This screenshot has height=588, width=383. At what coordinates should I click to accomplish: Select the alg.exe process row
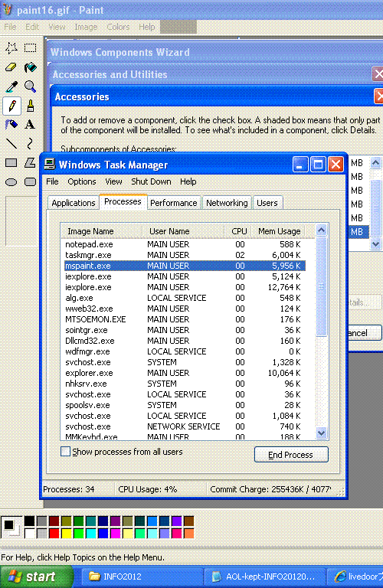click(185, 298)
